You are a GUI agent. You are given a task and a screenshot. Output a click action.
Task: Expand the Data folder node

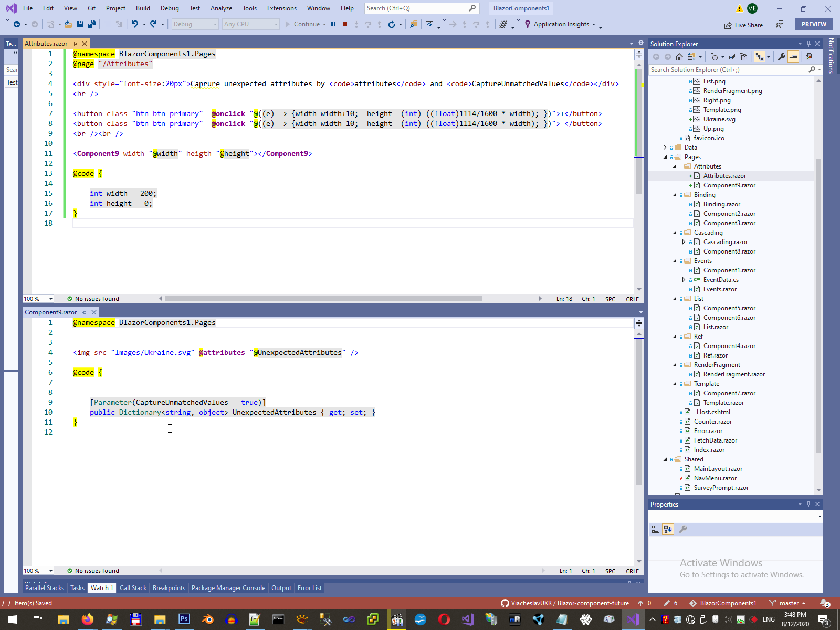(665, 148)
